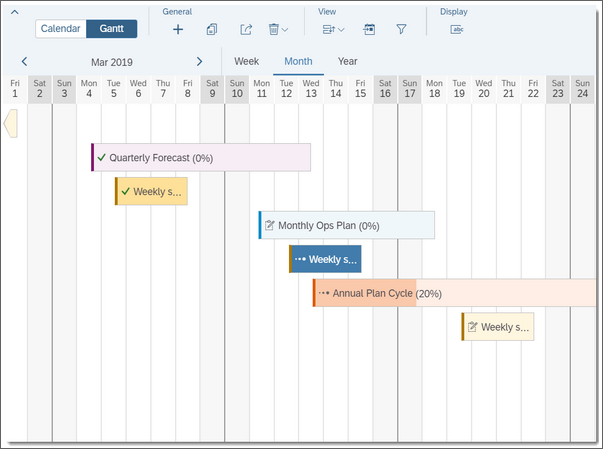Click the Share/export icon
Screen dimensions: 603x449
click(x=247, y=30)
